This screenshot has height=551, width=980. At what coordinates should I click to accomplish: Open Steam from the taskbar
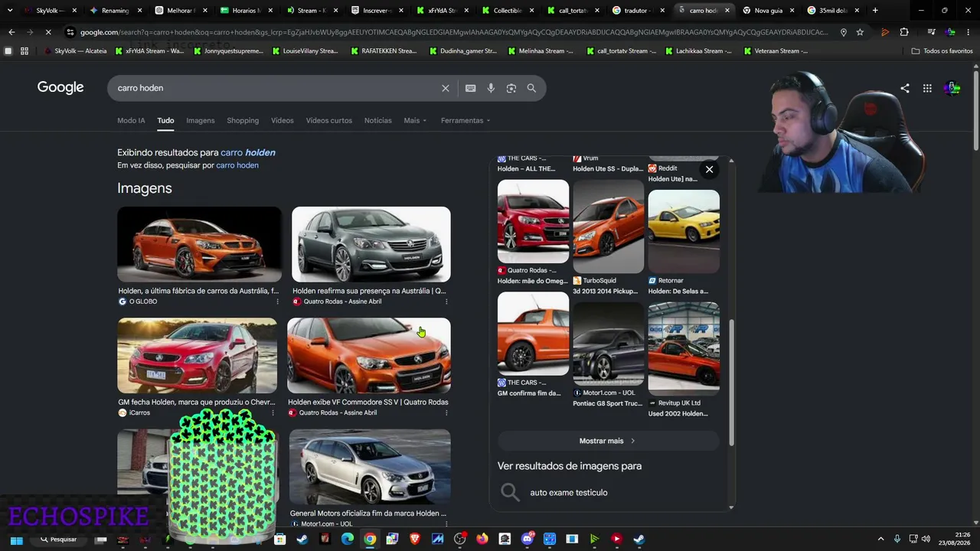tap(302, 540)
